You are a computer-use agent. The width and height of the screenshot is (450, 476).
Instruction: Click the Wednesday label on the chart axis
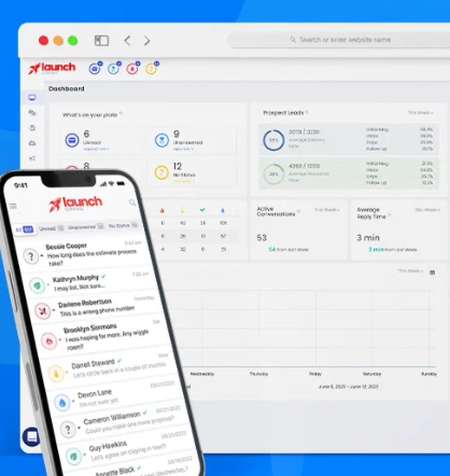click(202, 374)
